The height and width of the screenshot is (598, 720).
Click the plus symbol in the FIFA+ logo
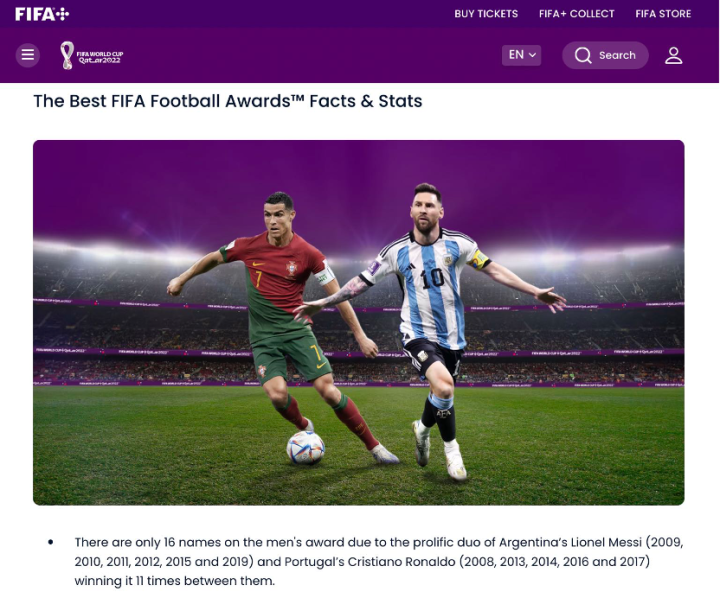[x=62, y=14]
